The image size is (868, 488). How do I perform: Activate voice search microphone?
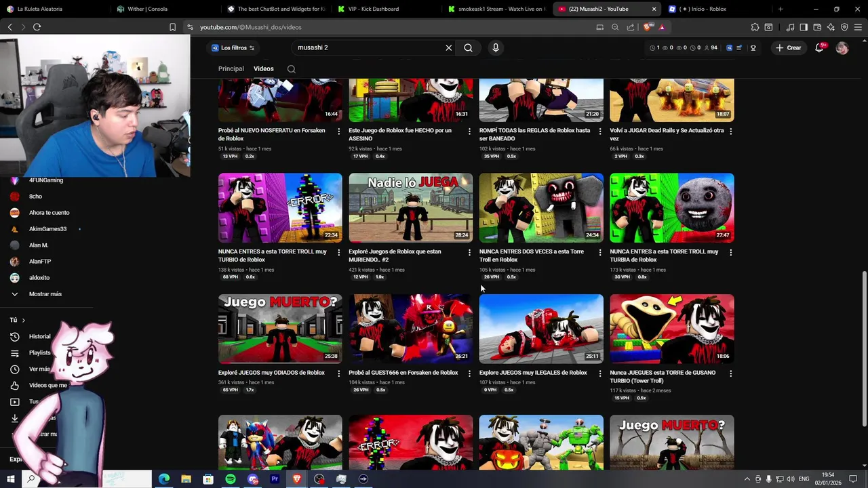click(x=496, y=48)
